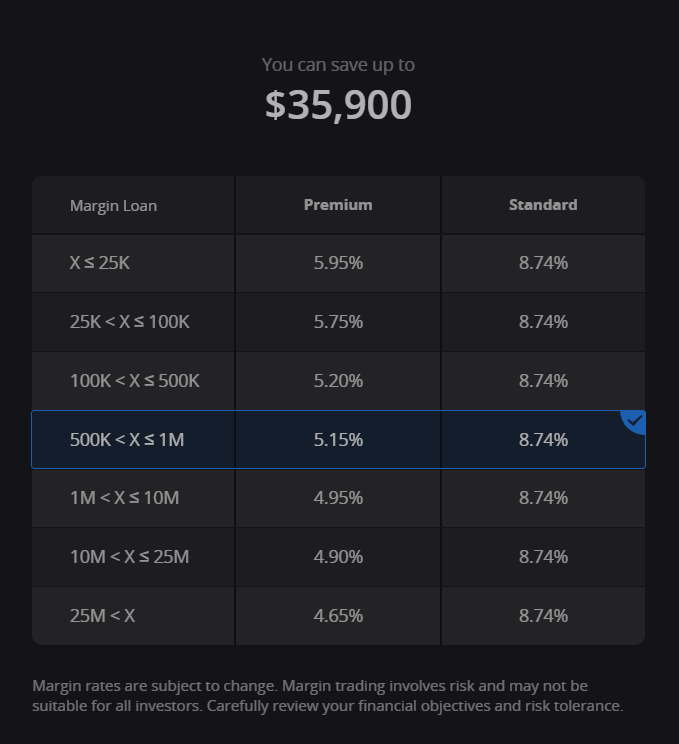
Task: Click the 5.95% Premium rate cell
Action: click(338, 263)
